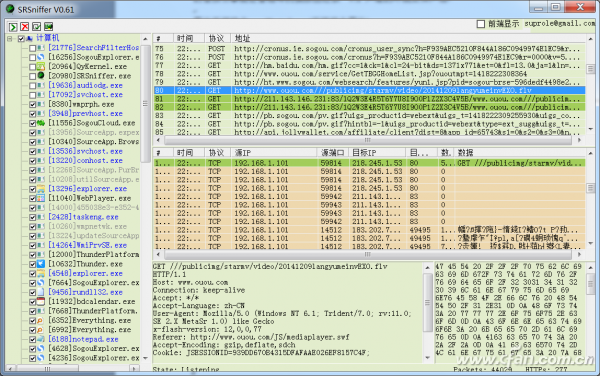This screenshot has width=600, height=376.
Task: Sort URL list by 地址 column header
Action: click(408, 38)
